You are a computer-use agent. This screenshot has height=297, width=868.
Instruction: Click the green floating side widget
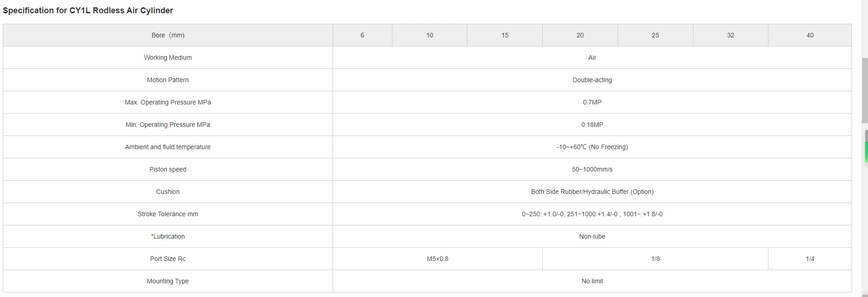[866, 147]
